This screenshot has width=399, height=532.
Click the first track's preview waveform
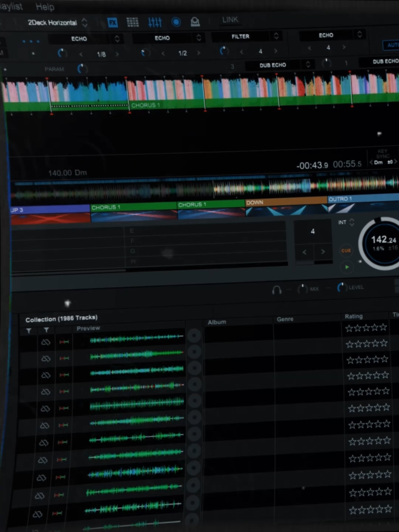(136, 338)
